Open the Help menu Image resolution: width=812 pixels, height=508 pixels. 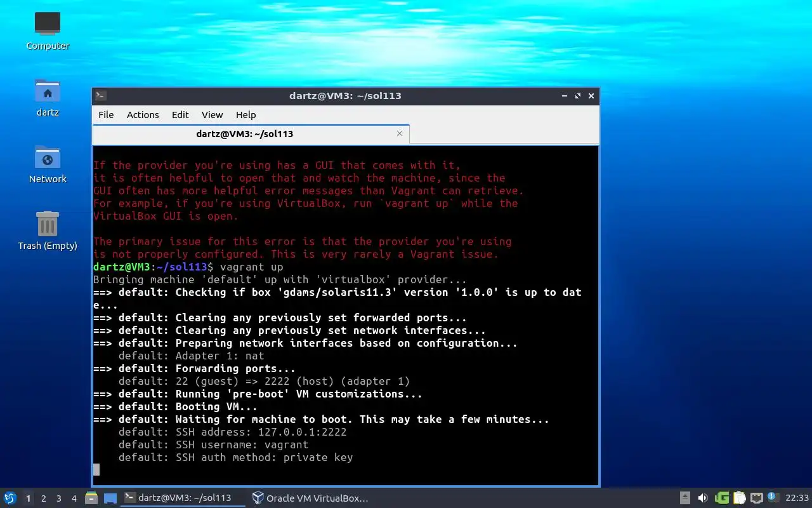click(246, 115)
